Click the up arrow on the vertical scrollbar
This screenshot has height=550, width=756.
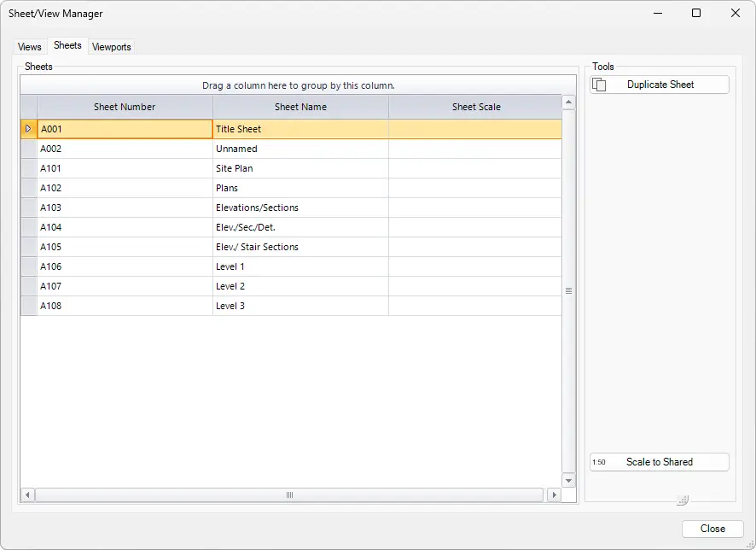pos(568,101)
